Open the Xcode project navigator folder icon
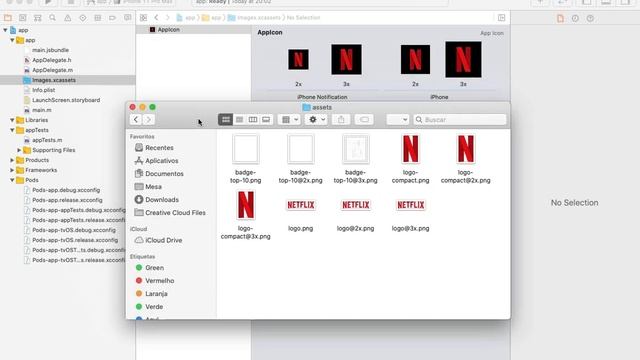The image size is (640, 360). pyautogui.click(x=8, y=18)
